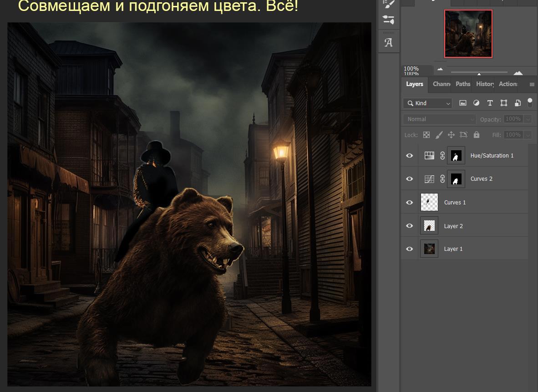The height and width of the screenshot is (392, 538).
Task: Filter layers by pixel layers icon
Action: (463, 103)
